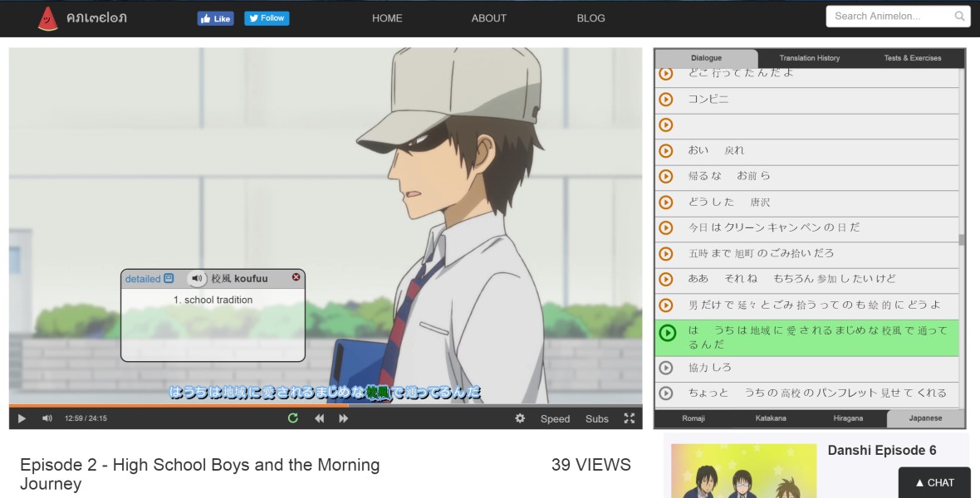Play the 帰るな お前ら line

tap(666, 176)
